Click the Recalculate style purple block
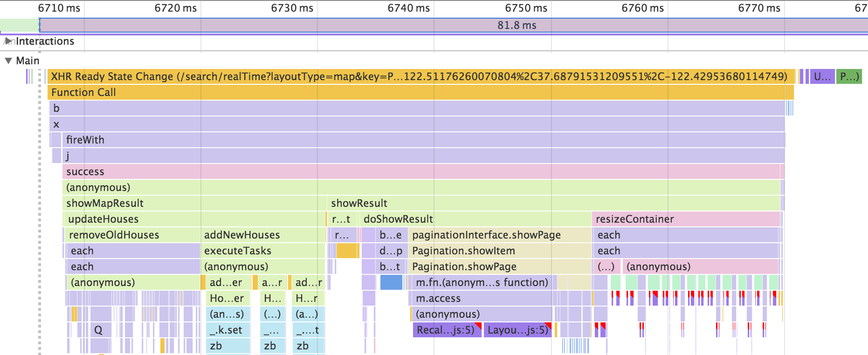Image resolution: width=868 pixels, height=355 pixels. [x=447, y=330]
